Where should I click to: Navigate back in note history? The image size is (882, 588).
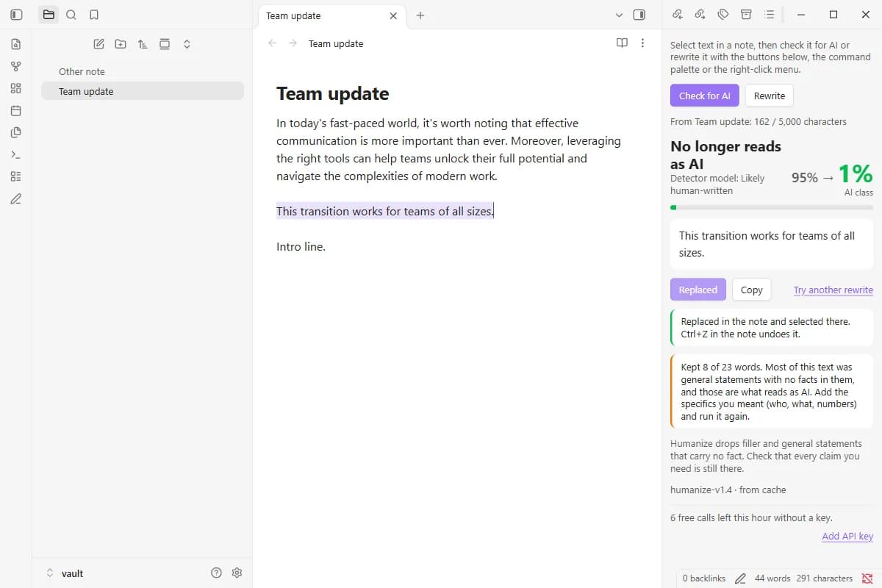(273, 43)
